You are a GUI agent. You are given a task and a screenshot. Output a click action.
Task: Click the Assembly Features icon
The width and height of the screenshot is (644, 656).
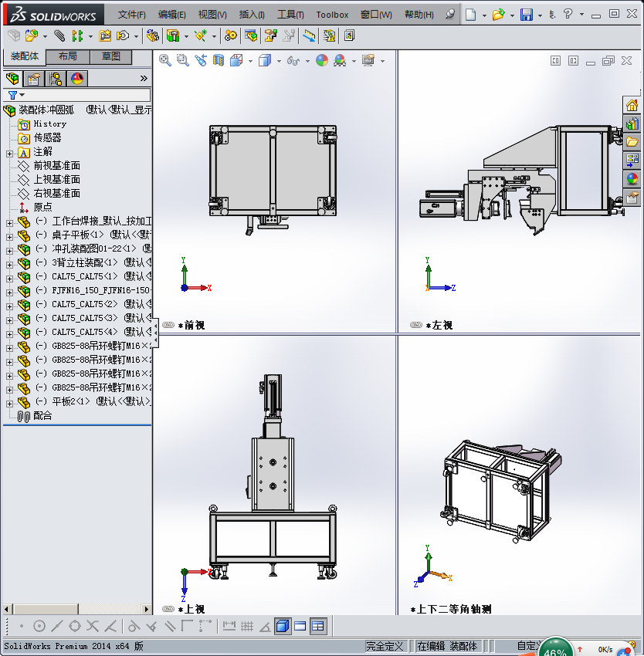click(x=173, y=36)
